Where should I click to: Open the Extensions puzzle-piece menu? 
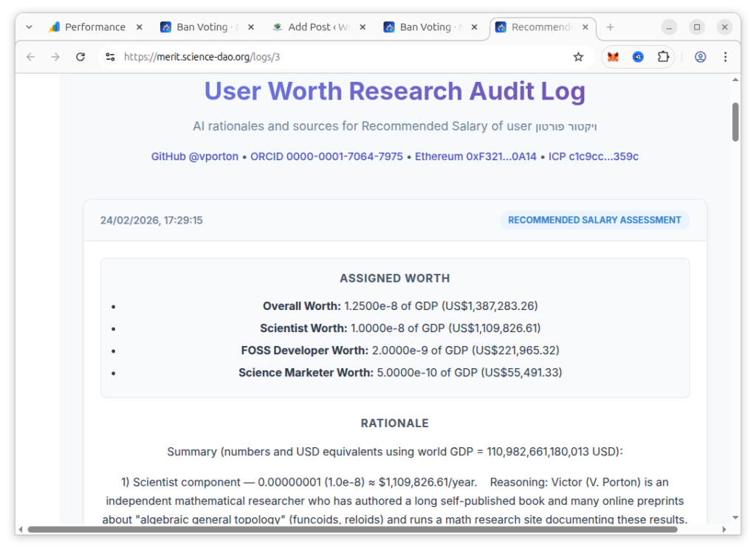[x=663, y=57]
